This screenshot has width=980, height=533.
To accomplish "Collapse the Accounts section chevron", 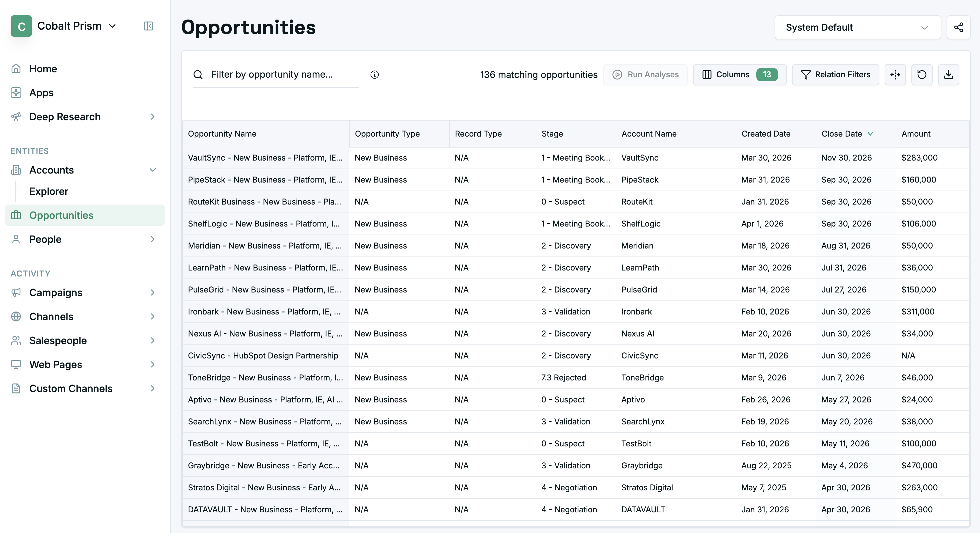I will coord(152,170).
